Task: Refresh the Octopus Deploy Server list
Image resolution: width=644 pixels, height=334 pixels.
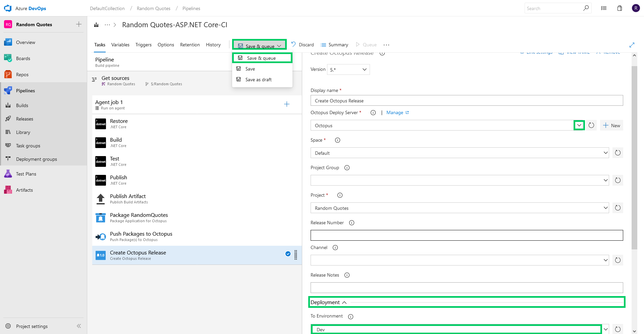Action: point(591,125)
